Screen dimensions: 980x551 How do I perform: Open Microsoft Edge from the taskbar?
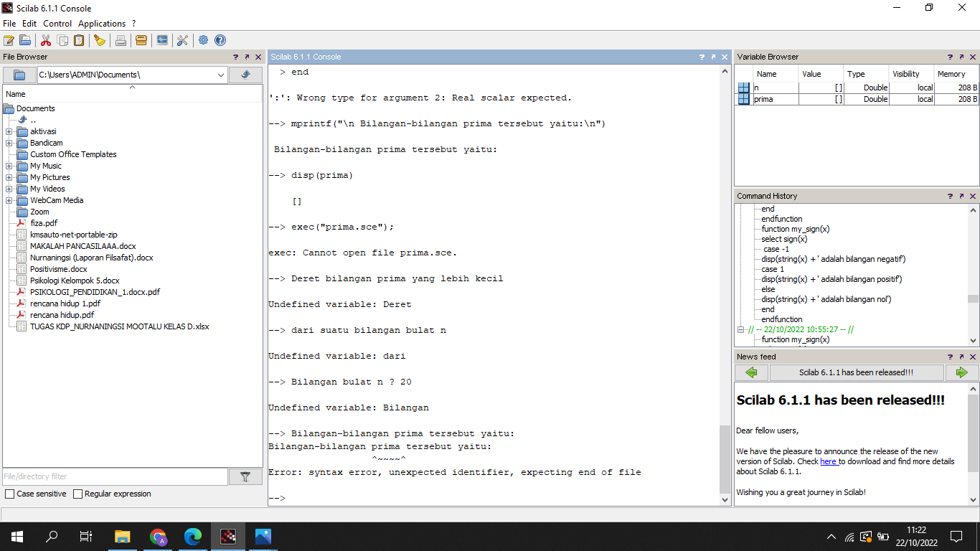(193, 536)
